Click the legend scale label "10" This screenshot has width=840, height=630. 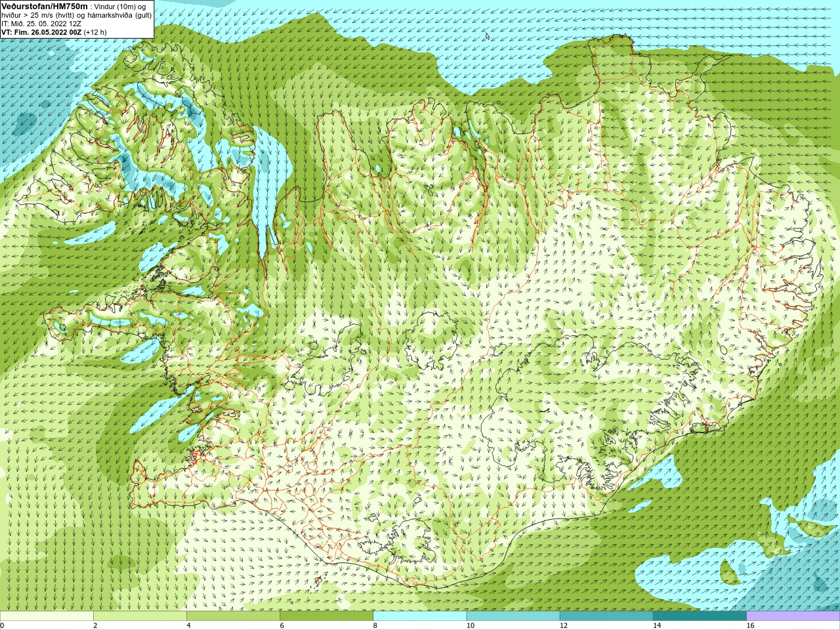pos(471,625)
